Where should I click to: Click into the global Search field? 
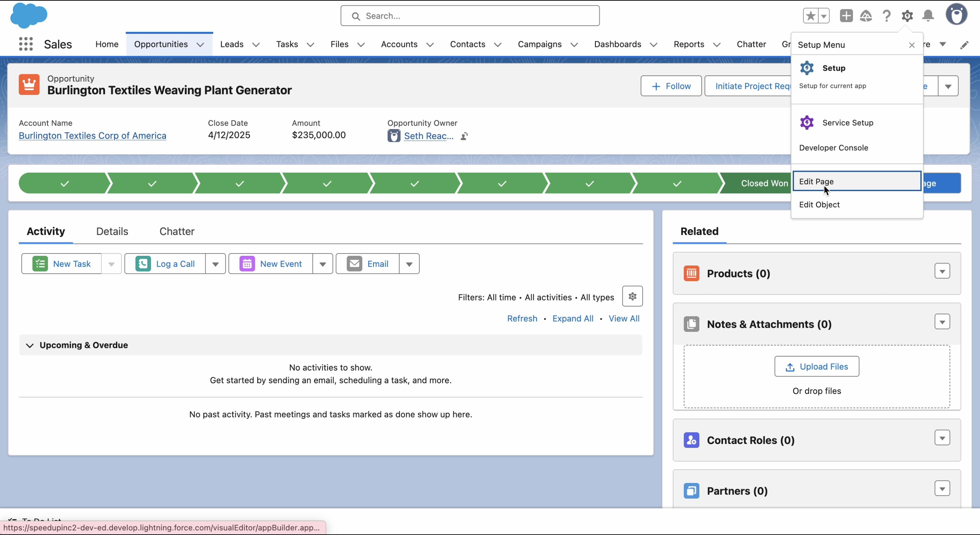coord(470,16)
